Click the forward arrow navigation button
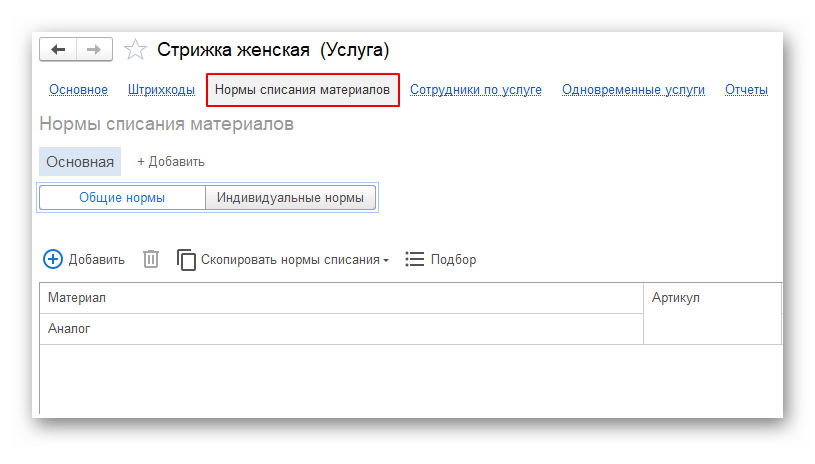 tap(94, 49)
